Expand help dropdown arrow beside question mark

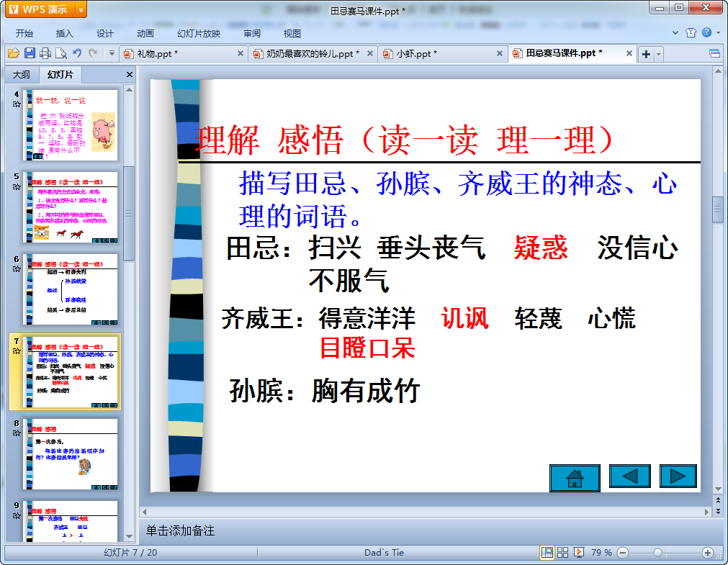click(718, 33)
